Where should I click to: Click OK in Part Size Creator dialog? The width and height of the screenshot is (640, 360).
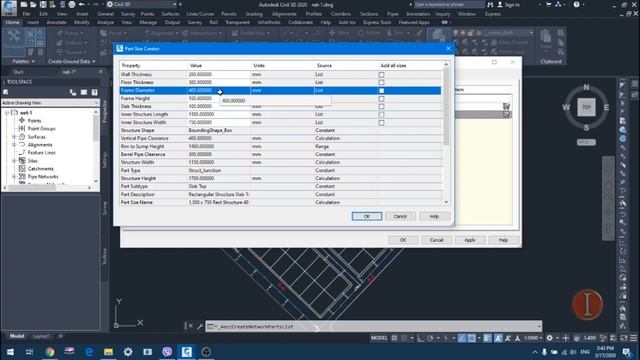click(x=367, y=216)
